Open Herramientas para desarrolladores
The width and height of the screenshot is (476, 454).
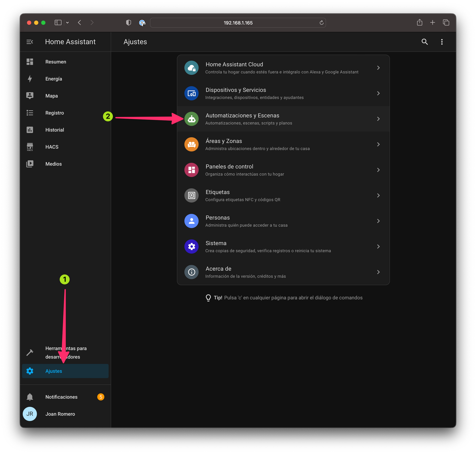[65, 353]
